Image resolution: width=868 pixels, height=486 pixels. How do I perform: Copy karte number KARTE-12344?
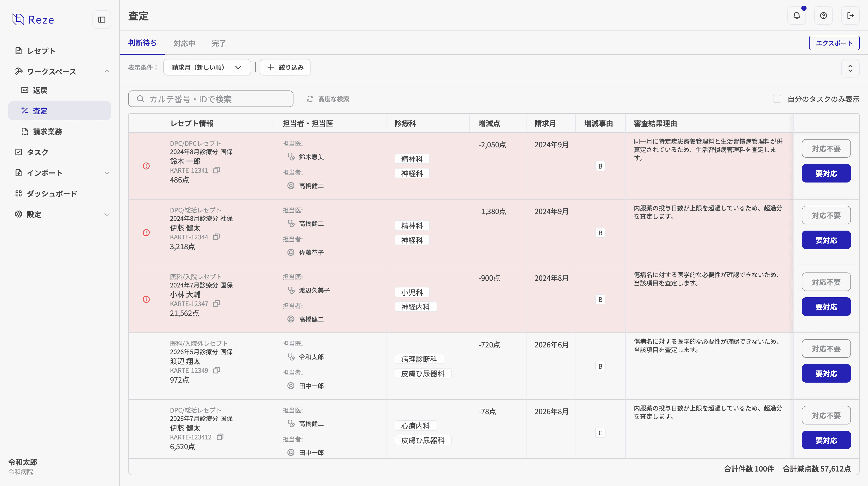click(x=216, y=237)
